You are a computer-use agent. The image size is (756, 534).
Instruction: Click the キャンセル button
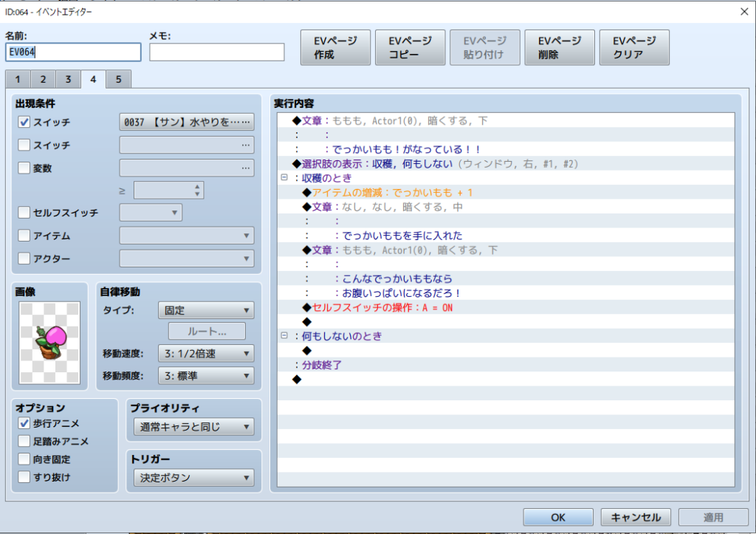tap(636, 517)
